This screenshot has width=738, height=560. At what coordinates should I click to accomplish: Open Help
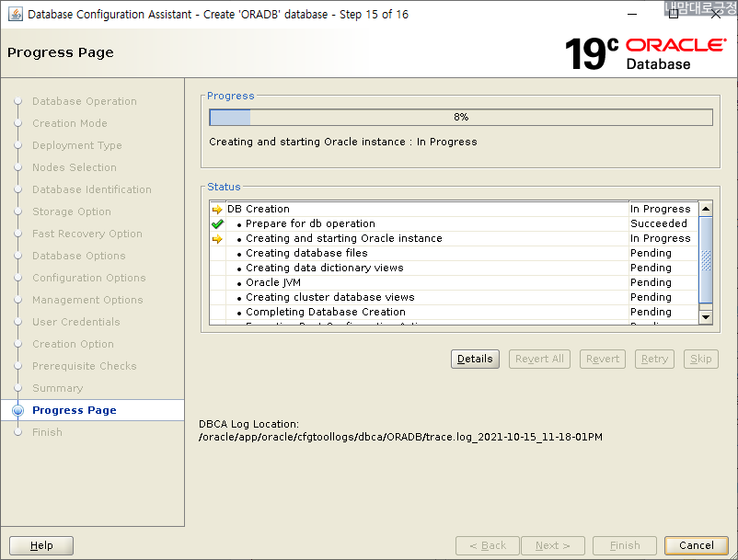41,545
